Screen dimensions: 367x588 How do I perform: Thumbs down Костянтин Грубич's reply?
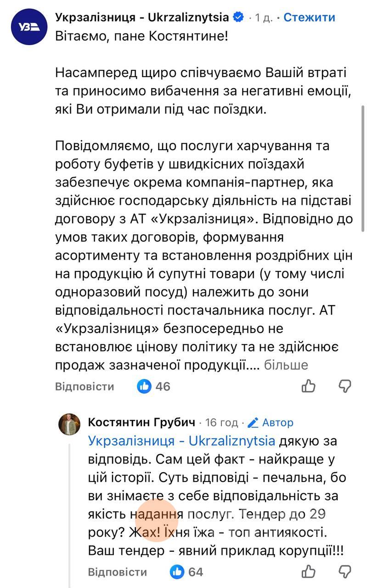(x=345, y=571)
